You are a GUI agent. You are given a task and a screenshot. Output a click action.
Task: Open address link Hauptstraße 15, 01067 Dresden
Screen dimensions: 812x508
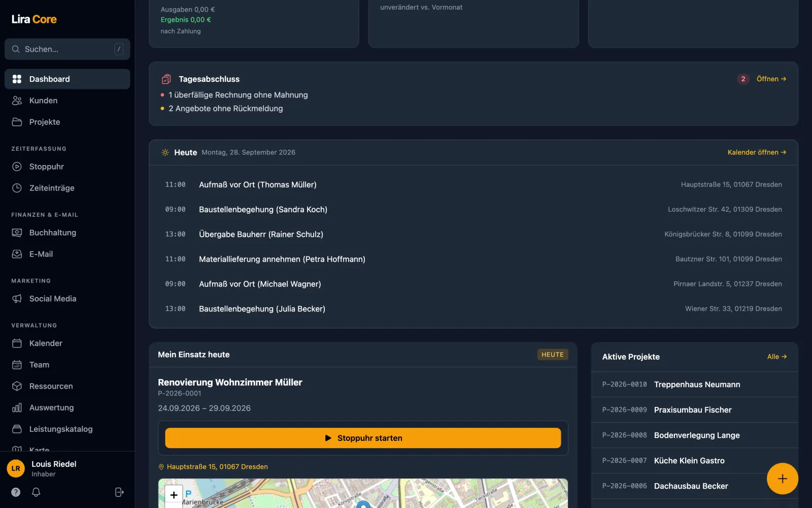pos(213,467)
